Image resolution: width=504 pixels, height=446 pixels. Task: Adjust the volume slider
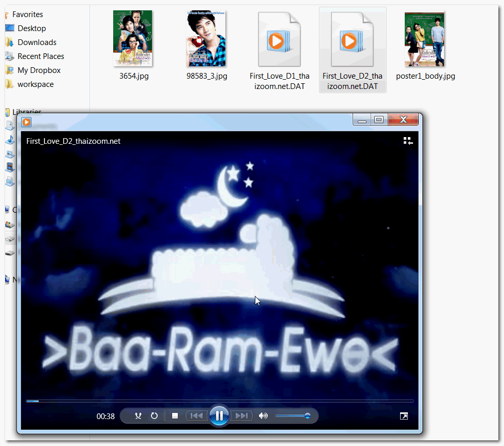293,416
